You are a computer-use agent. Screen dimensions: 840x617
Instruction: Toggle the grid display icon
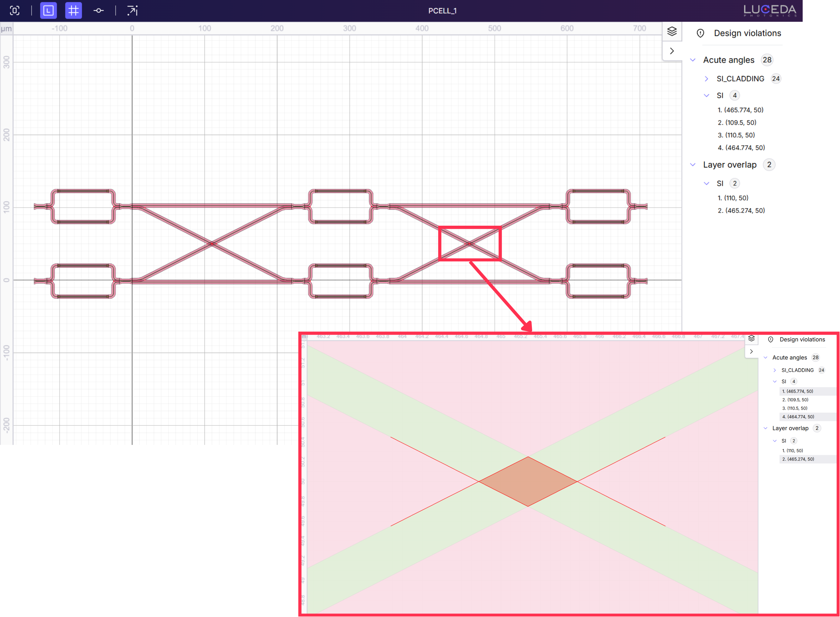[x=74, y=11]
